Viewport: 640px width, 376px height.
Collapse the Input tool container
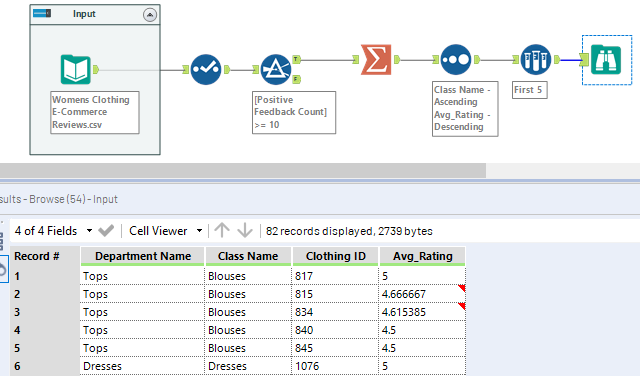(150, 15)
